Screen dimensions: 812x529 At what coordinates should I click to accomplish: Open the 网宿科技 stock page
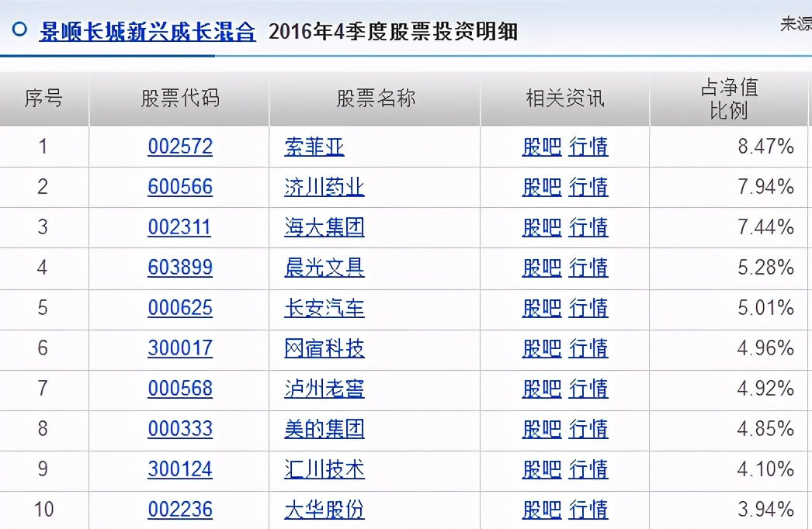(324, 348)
